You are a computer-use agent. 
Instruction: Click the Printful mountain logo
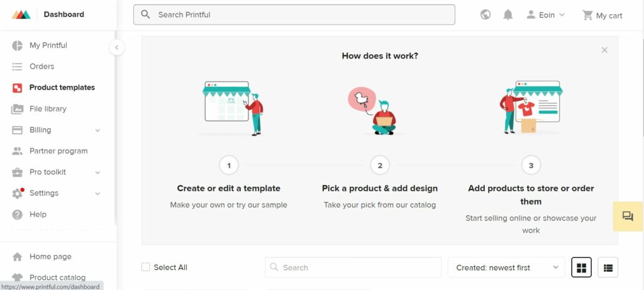[x=21, y=14]
